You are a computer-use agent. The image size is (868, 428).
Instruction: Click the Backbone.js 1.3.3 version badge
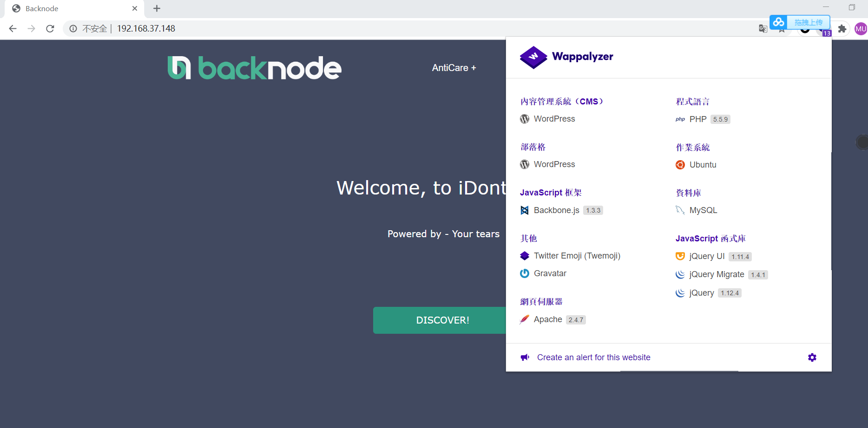tap(593, 210)
